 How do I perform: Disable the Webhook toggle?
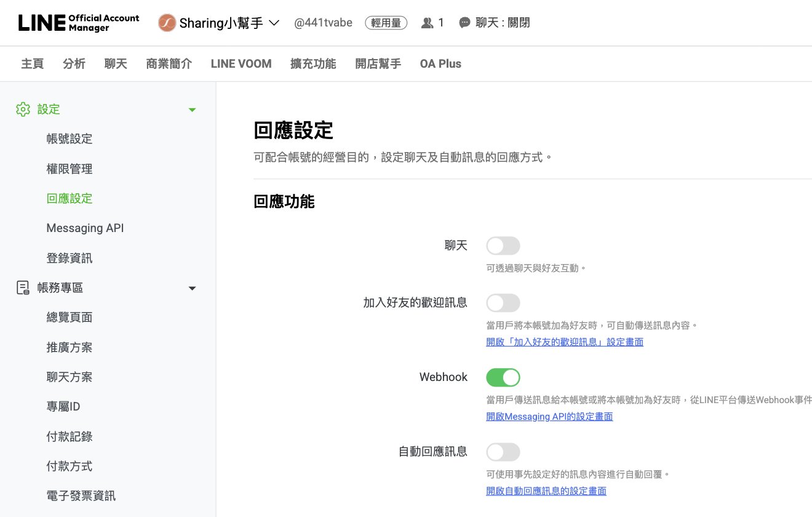503,377
